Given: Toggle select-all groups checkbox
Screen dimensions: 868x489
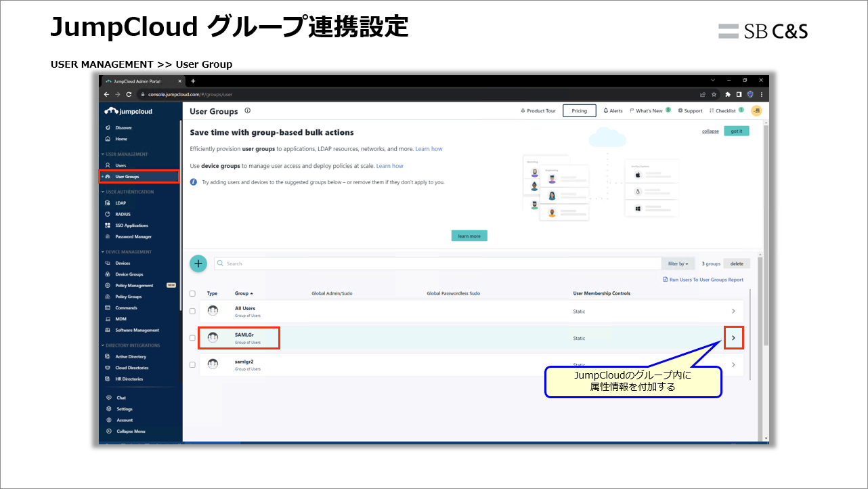Looking at the screenshot, I should (192, 293).
